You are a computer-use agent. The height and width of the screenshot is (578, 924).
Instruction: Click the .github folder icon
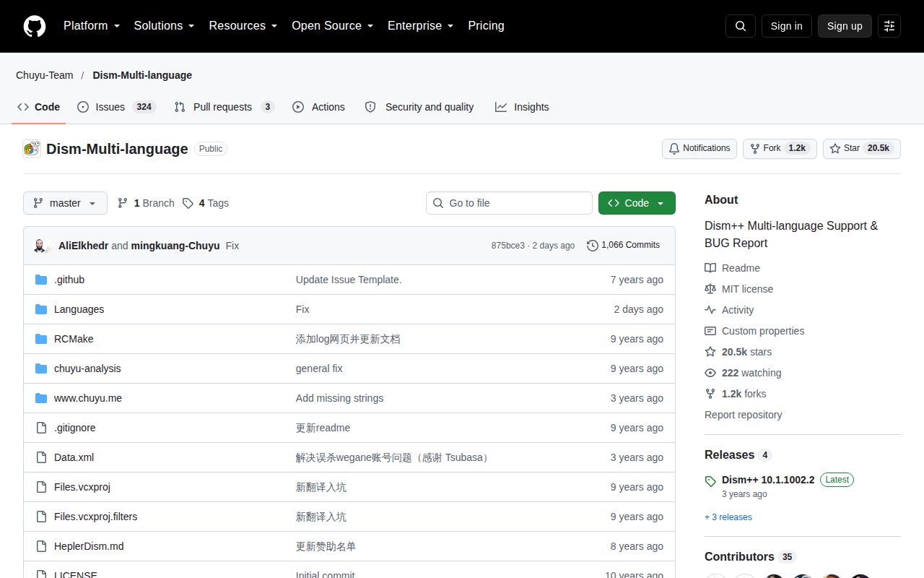(41, 280)
